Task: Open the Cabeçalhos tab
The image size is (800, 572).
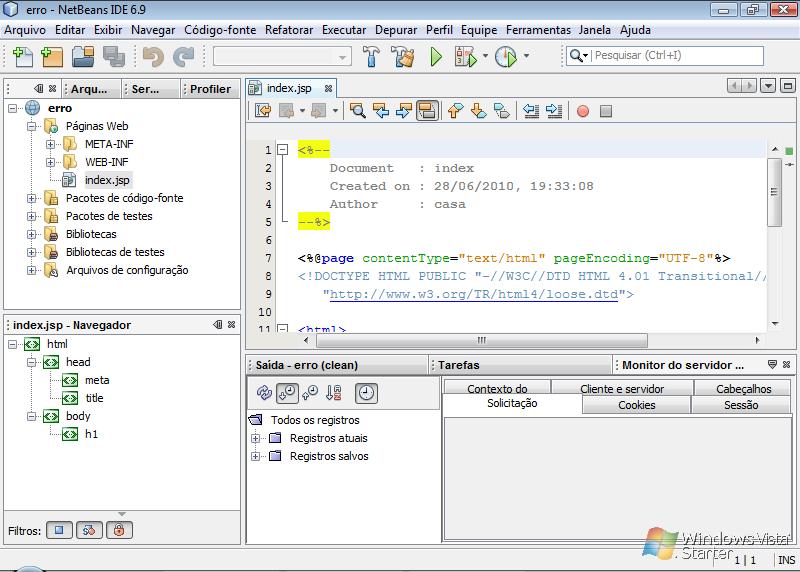Action: tap(743, 389)
